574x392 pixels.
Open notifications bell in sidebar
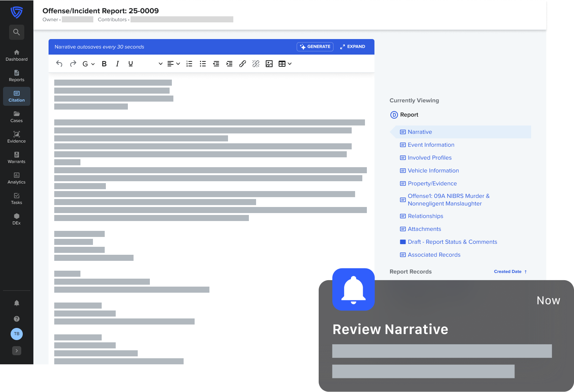point(16,303)
